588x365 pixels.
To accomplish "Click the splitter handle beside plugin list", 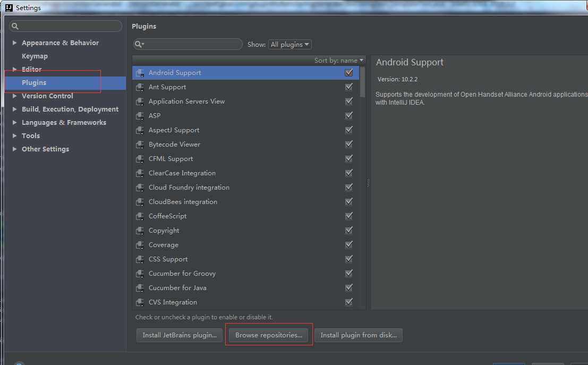I will (368, 183).
